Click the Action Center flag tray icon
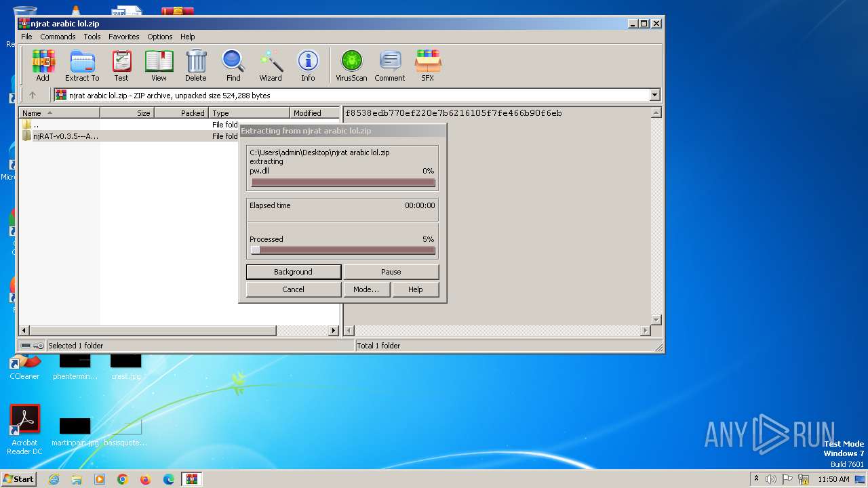 pos(787,479)
